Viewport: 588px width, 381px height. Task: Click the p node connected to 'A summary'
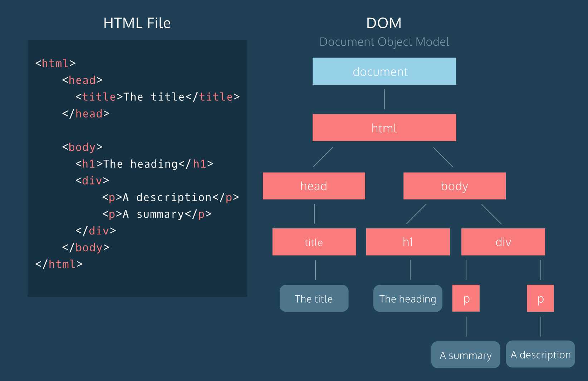[x=466, y=298]
